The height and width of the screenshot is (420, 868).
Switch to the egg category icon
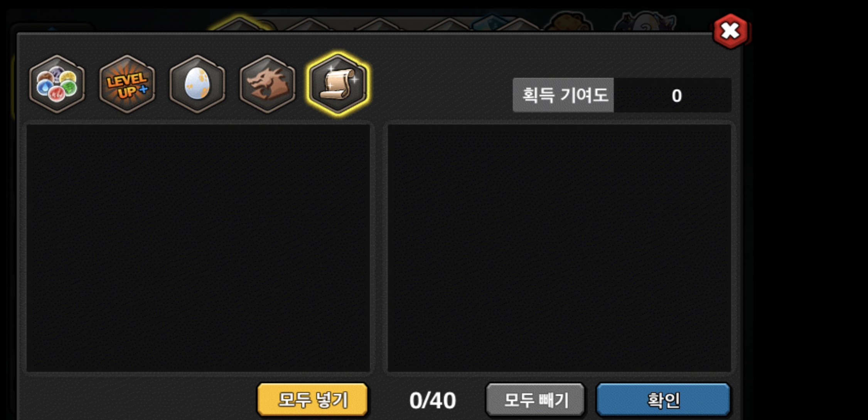tap(197, 84)
